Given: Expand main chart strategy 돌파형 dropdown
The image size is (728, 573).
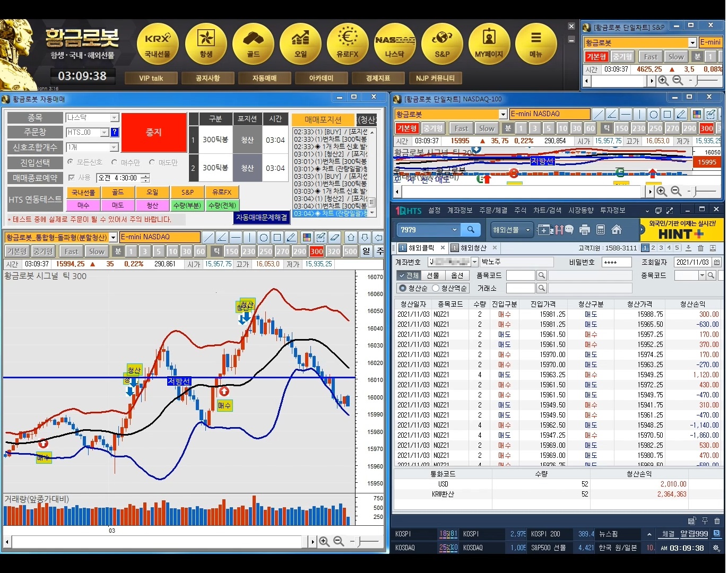Looking at the screenshot, I should coord(113,237).
